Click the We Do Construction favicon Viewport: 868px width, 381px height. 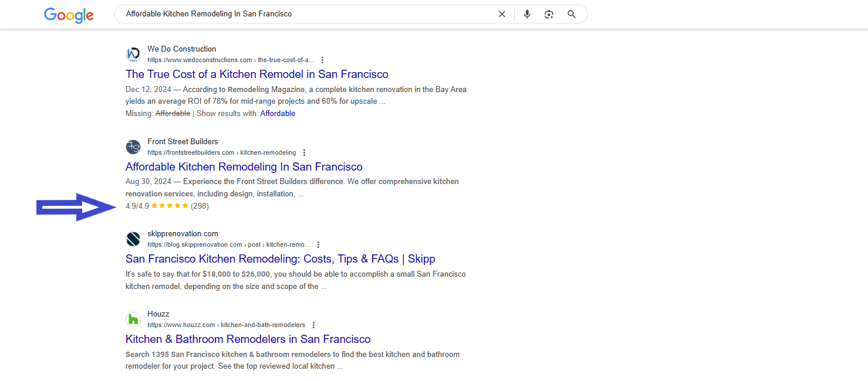[133, 55]
